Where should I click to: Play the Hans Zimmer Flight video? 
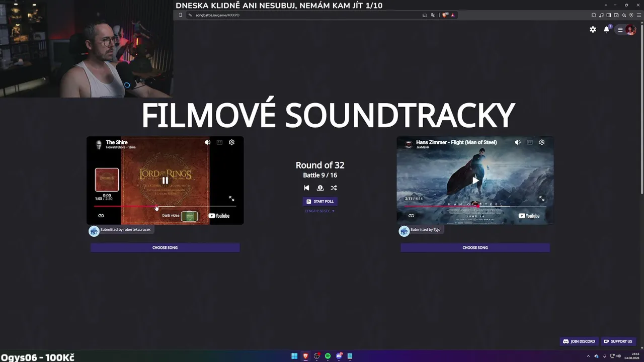click(475, 180)
